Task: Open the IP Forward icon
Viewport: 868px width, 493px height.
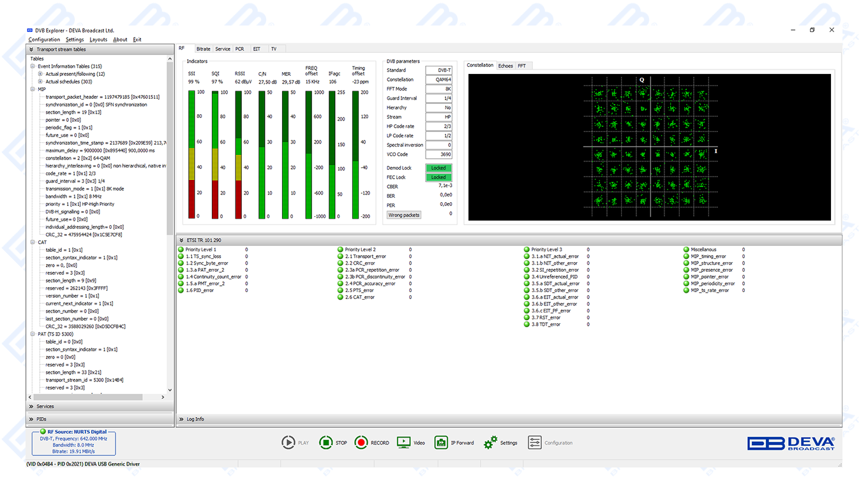Action: tap(441, 443)
